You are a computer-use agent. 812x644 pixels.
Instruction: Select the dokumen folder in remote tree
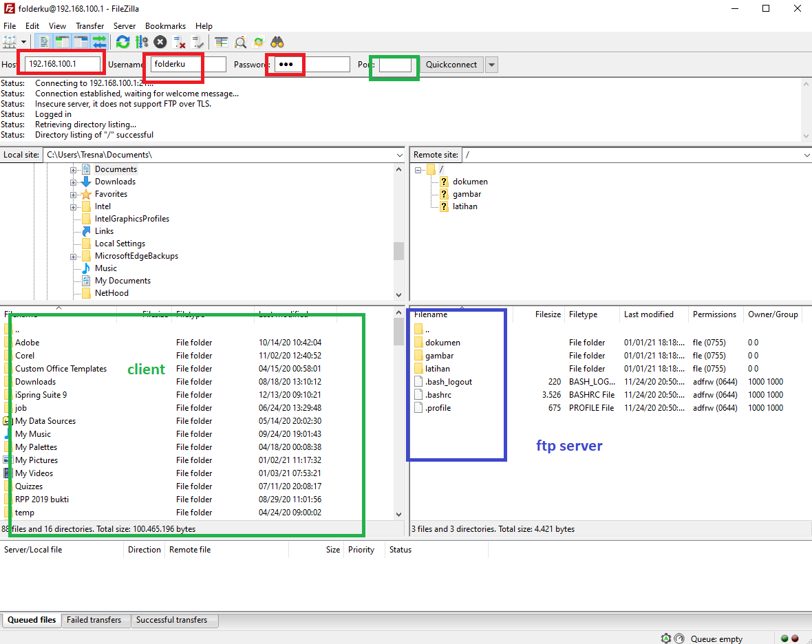point(470,182)
